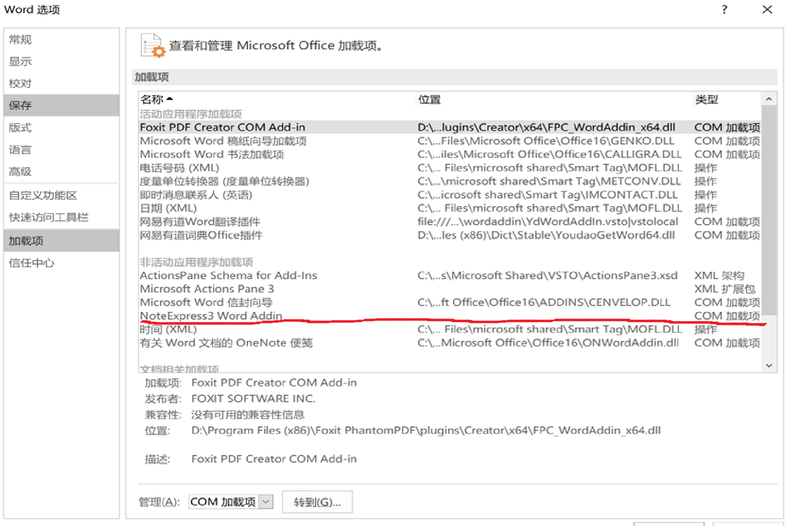Select 网易有道Word翻译插件 row

point(449,221)
